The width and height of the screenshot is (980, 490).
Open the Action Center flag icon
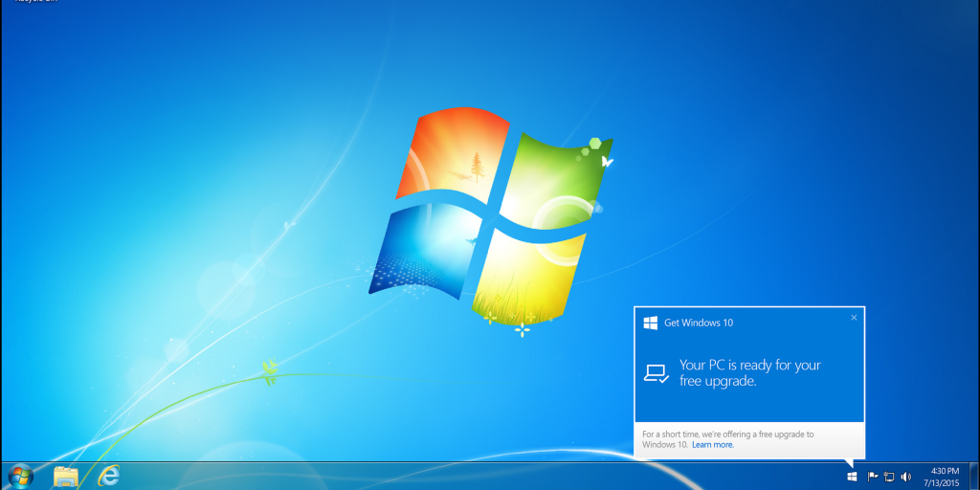(x=873, y=477)
